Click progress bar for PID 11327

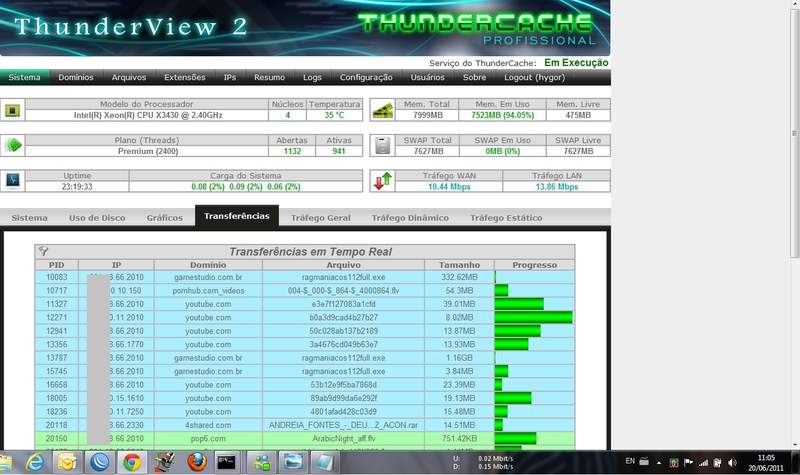pos(519,304)
